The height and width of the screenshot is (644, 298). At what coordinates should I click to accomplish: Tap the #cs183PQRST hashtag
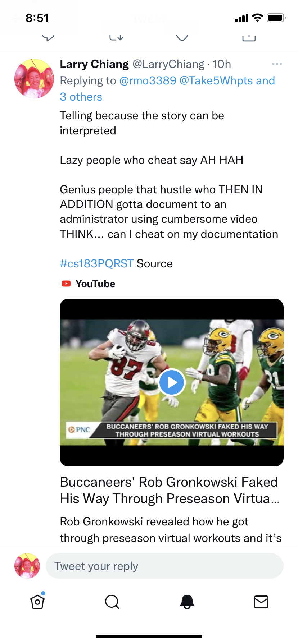(x=96, y=263)
